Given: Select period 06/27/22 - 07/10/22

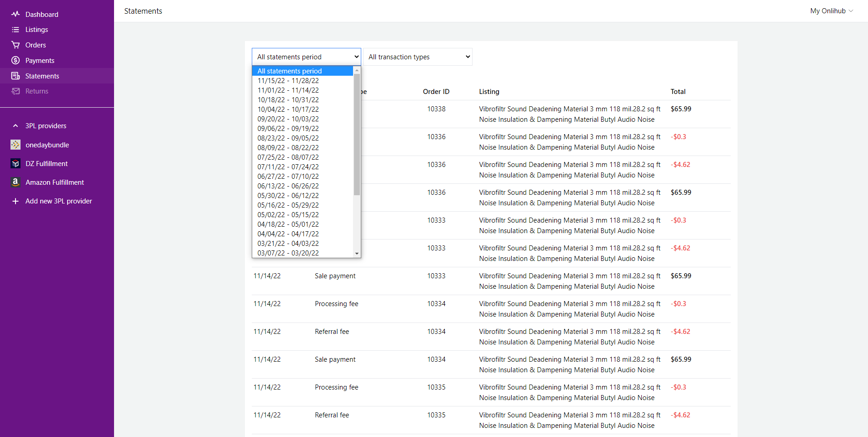Looking at the screenshot, I should 302,177.
